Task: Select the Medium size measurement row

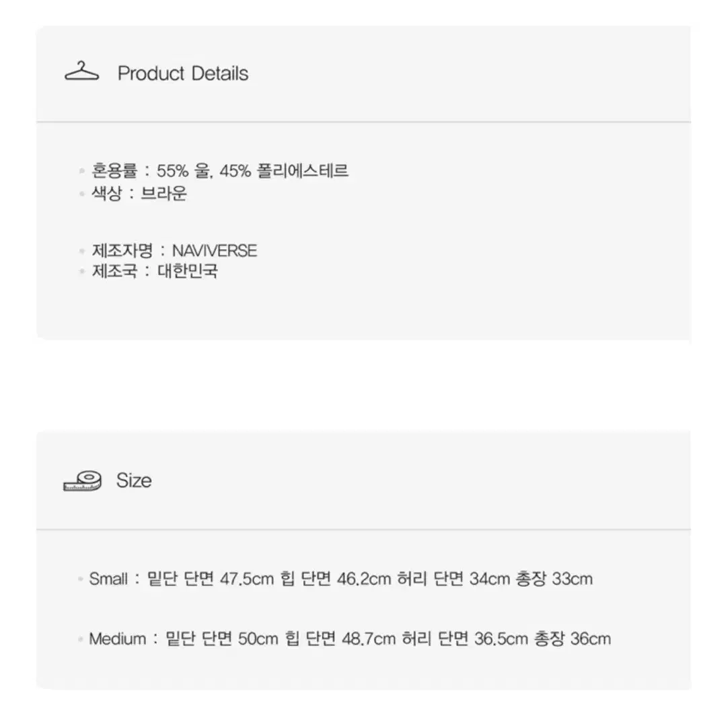Action: tap(350, 639)
